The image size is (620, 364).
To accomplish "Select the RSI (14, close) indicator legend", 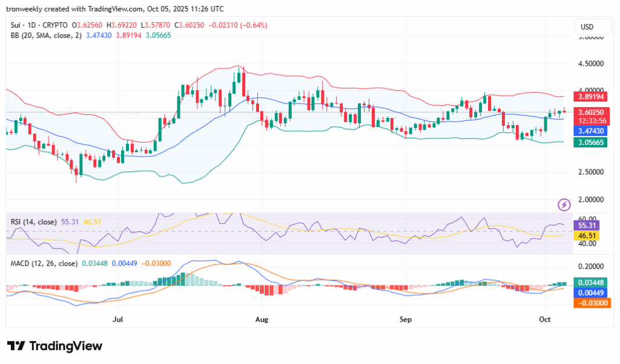I will (33, 222).
